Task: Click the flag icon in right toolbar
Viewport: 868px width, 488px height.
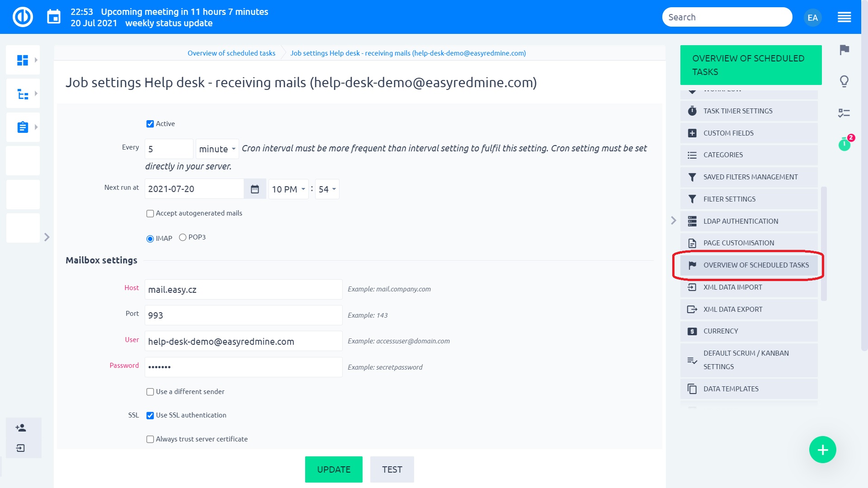Action: [x=844, y=50]
